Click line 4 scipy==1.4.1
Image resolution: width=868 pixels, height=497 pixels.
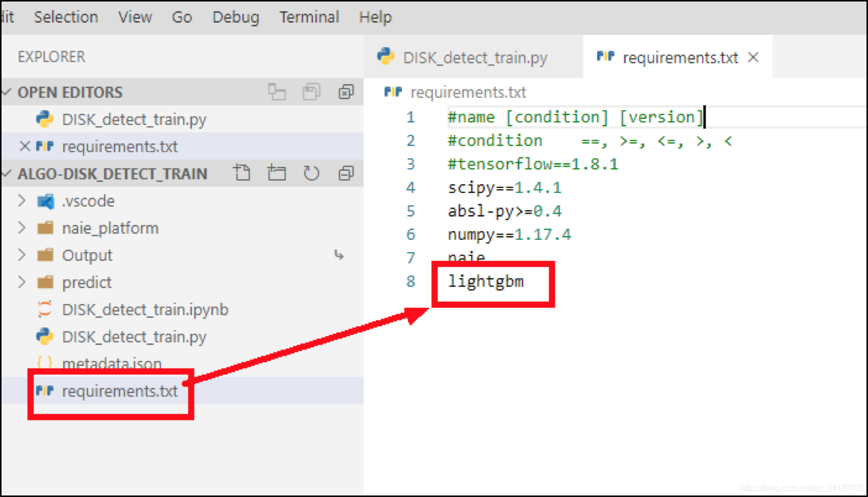(504, 188)
